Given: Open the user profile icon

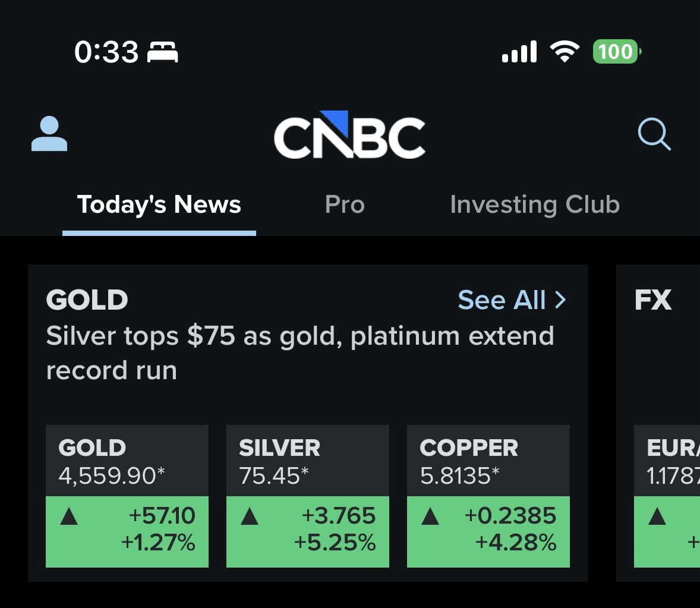Looking at the screenshot, I should point(49,134).
